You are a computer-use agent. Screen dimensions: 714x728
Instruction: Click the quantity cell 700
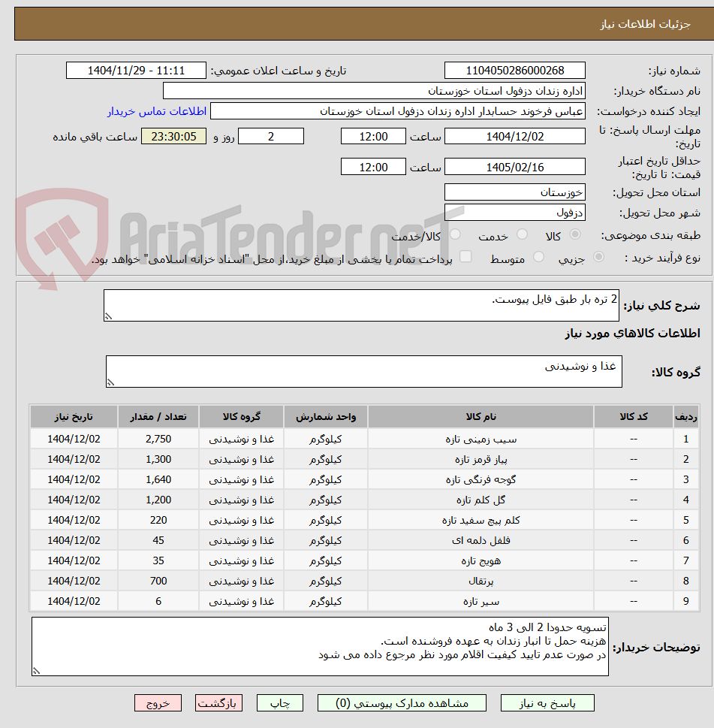158,581
